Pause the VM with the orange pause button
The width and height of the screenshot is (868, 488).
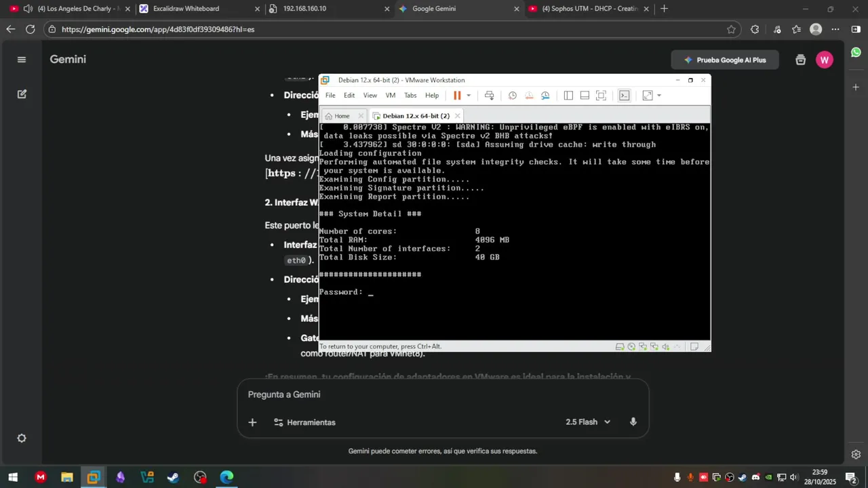click(x=457, y=96)
